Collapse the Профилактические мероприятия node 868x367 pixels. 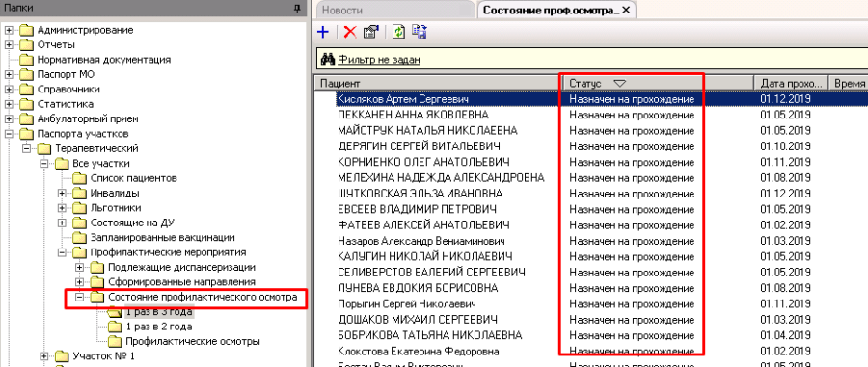[62, 252]
